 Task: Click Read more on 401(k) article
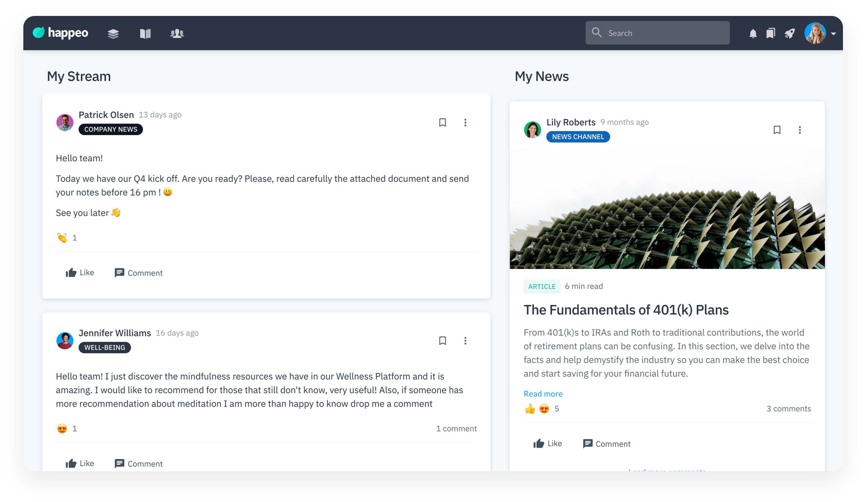point(543,394)
